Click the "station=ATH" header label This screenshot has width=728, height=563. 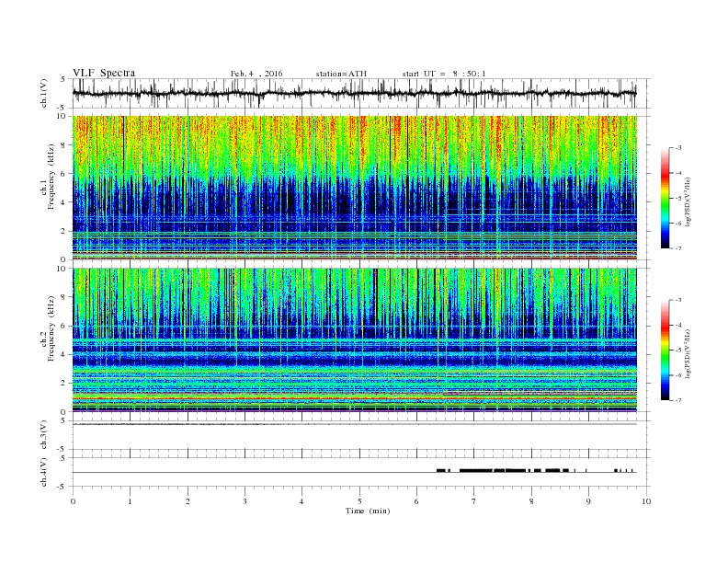[x=341, y=74]
